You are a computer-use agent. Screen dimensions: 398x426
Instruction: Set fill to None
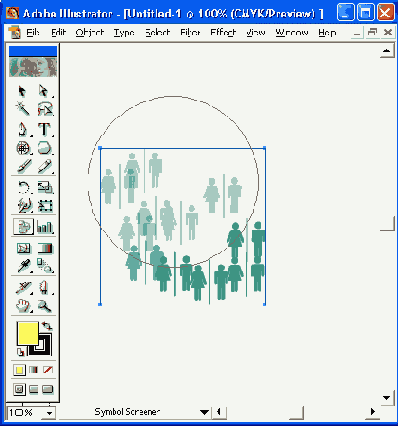pos(48,370)
